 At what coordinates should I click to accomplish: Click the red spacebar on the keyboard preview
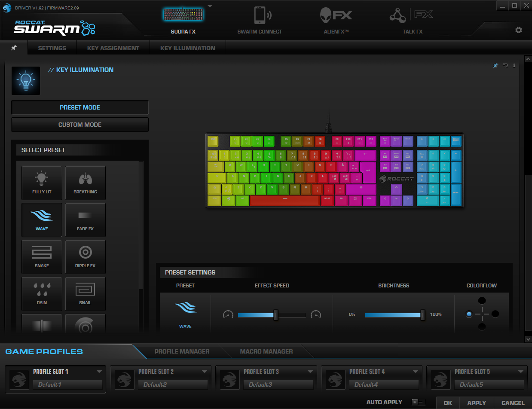pos(285,200)
